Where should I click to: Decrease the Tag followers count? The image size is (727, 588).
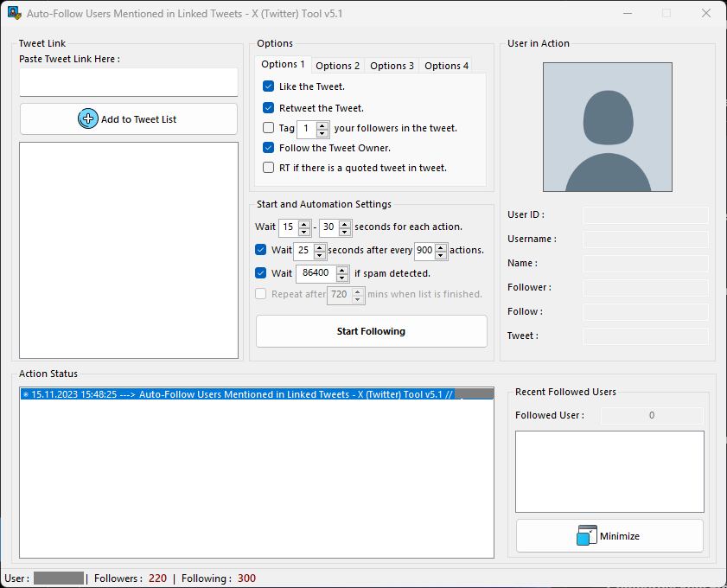click(x=322, y=133)
